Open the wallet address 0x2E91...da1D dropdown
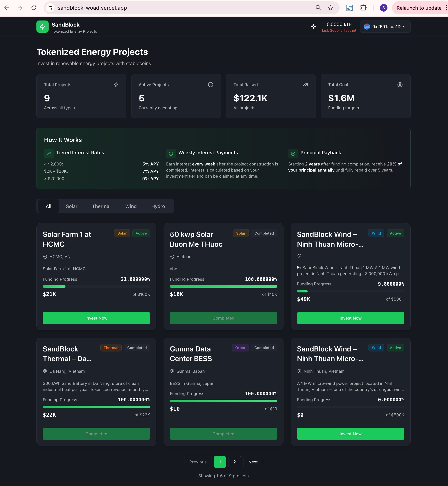Viewport: 448px width, 486px height. pos(385,27)
